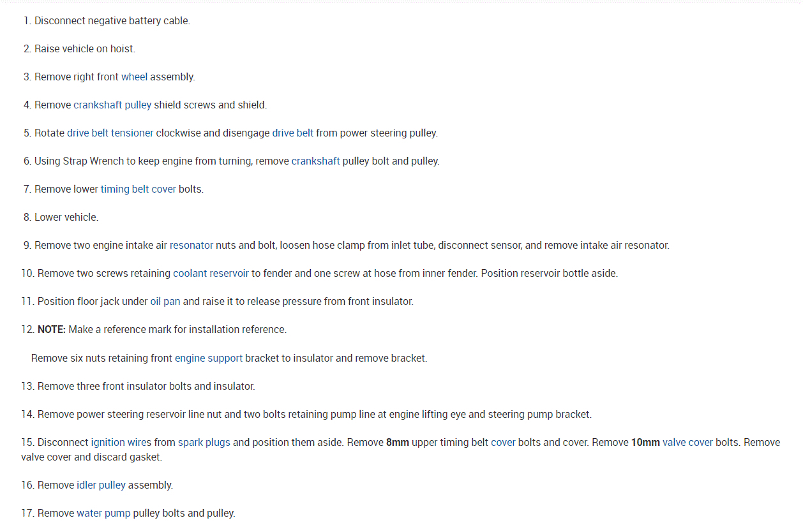
Task: Open the "timing belt cover" link
Action: click(x=138, y=189)
